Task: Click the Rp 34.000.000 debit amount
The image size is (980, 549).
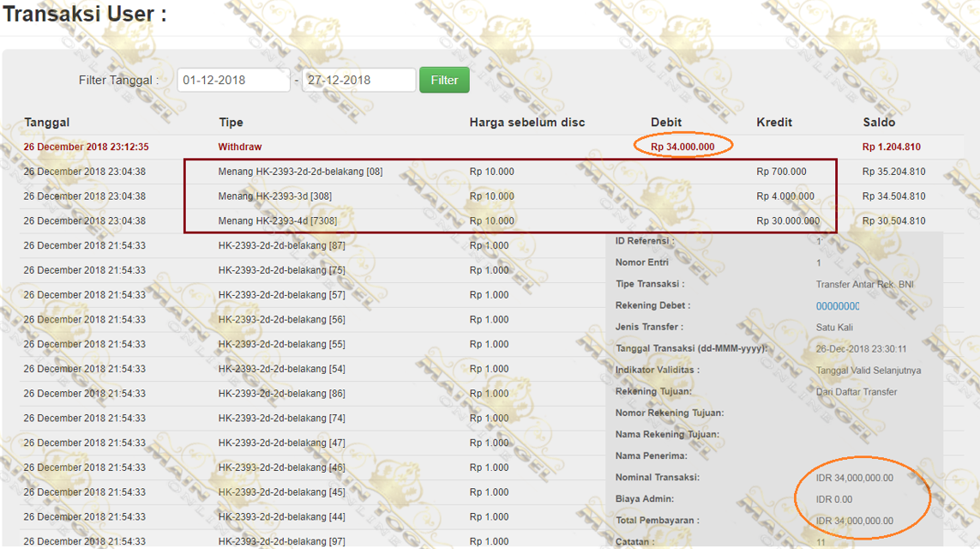Action: click(x=682, y=147)
